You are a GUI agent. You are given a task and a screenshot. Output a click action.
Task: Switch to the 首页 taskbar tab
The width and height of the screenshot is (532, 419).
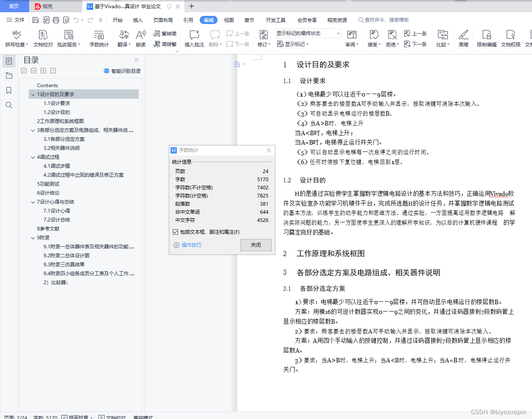click(14, 6)
